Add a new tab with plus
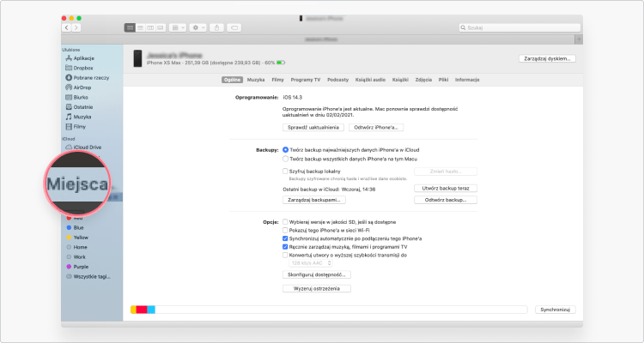The width and height of the screenshot is (644, 343). pos(579,39)
